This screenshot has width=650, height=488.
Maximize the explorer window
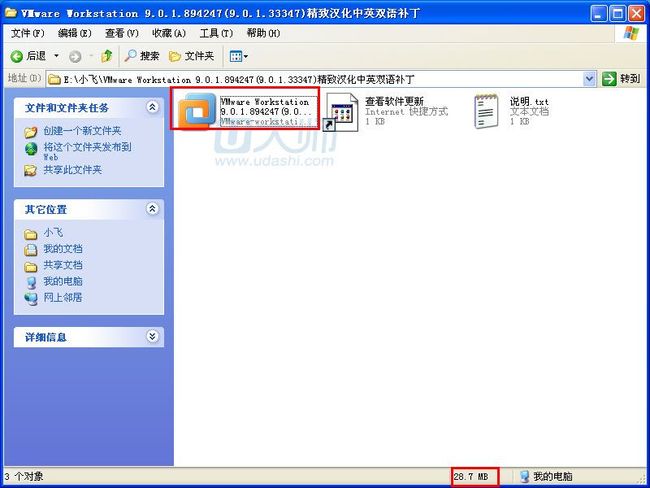(617, 13)
